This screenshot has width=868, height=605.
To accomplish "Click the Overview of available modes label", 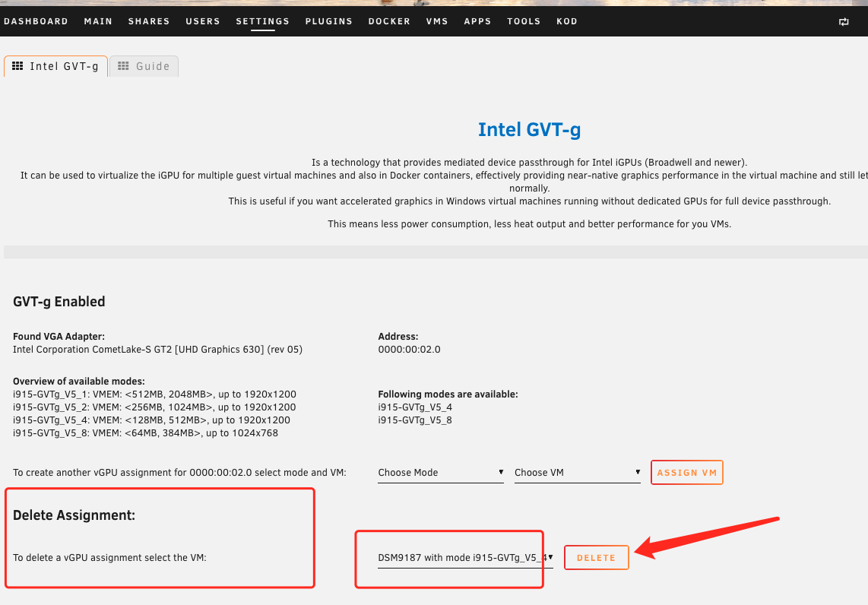I will 78,381.
